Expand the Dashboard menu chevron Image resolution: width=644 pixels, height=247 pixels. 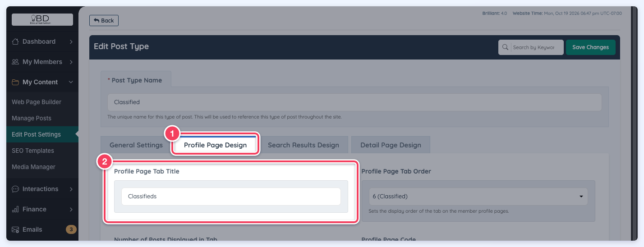tap(71, 41)
